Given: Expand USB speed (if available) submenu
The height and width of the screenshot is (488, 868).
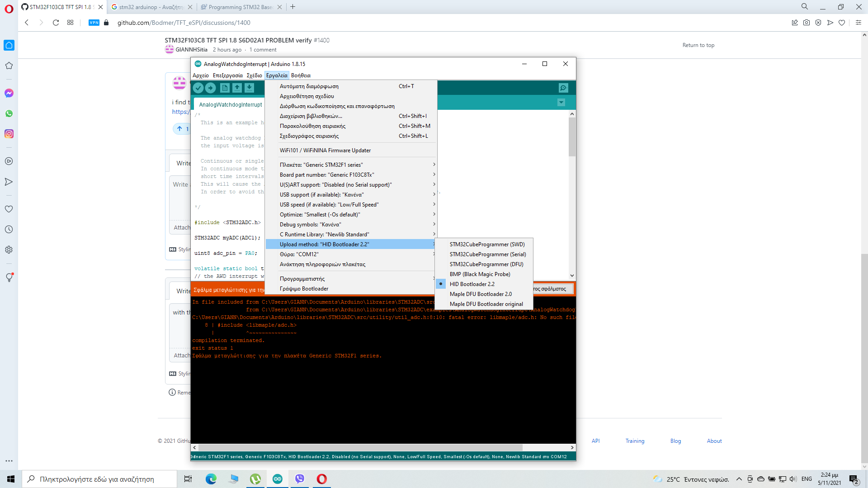Looking at the screenshot, I should tap(351, 205).
